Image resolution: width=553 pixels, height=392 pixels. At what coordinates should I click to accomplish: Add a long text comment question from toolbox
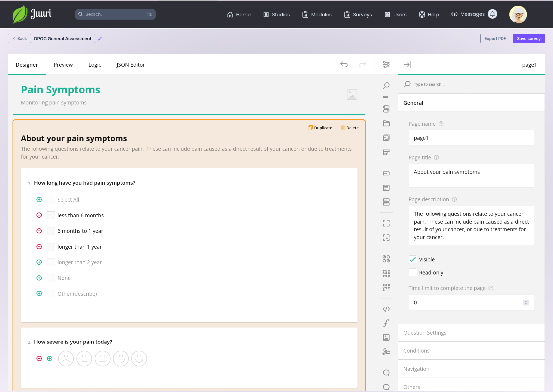point(386,188)
